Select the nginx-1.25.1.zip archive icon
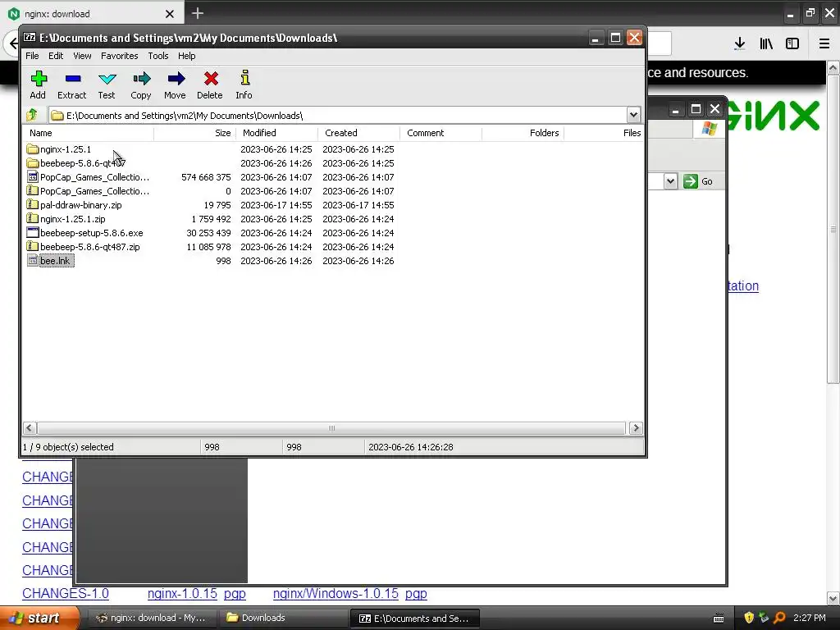The image size is (840, 630). (x=32, y=218)
